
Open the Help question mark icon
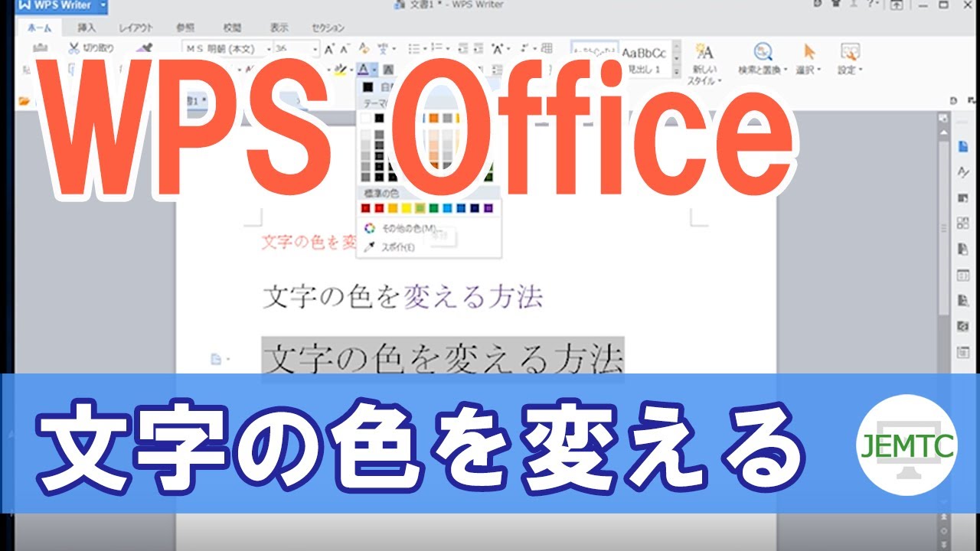point(870,4)
